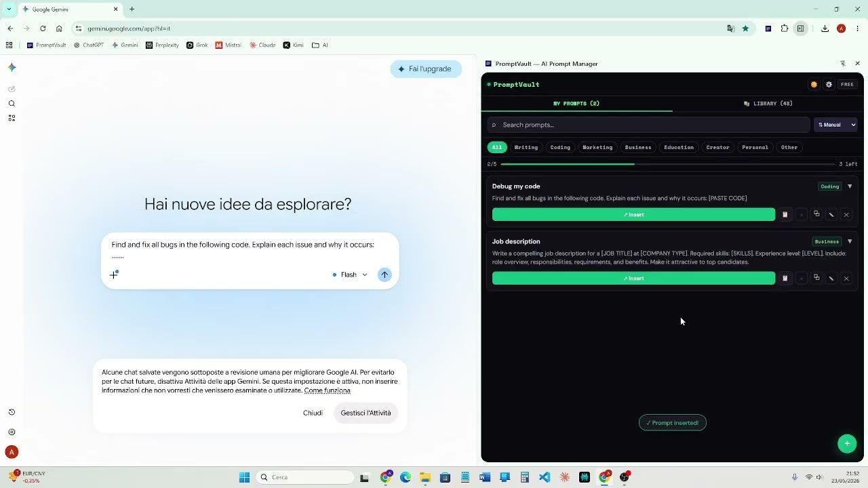Open ChatGPT bookmark in bookmarks bar

[87, 45]
